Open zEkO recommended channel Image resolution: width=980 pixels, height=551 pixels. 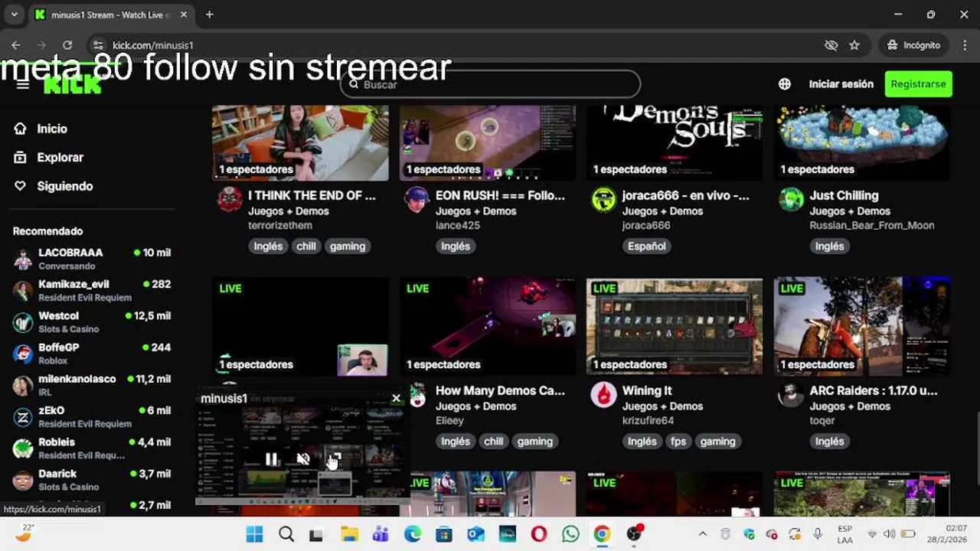(x=92, y=416)
